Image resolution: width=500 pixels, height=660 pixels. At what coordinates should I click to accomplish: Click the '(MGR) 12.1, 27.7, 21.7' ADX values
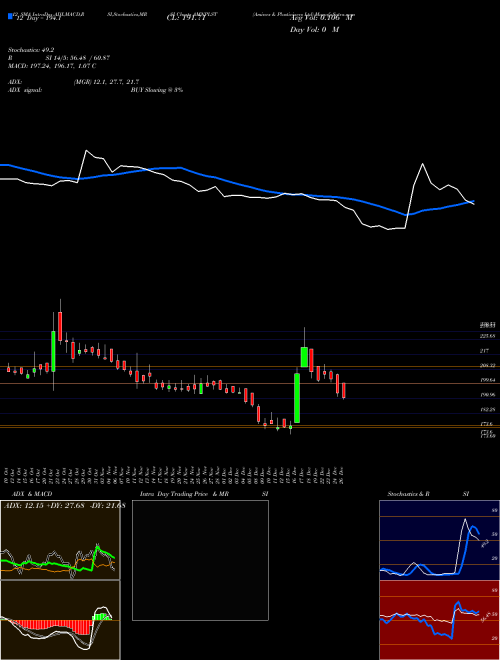106,82
